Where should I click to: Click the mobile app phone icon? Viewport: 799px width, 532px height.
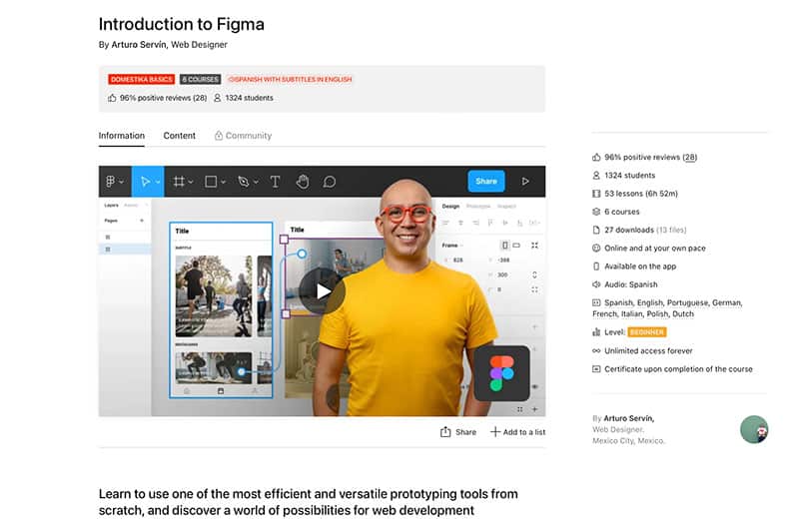coord(596,266)
